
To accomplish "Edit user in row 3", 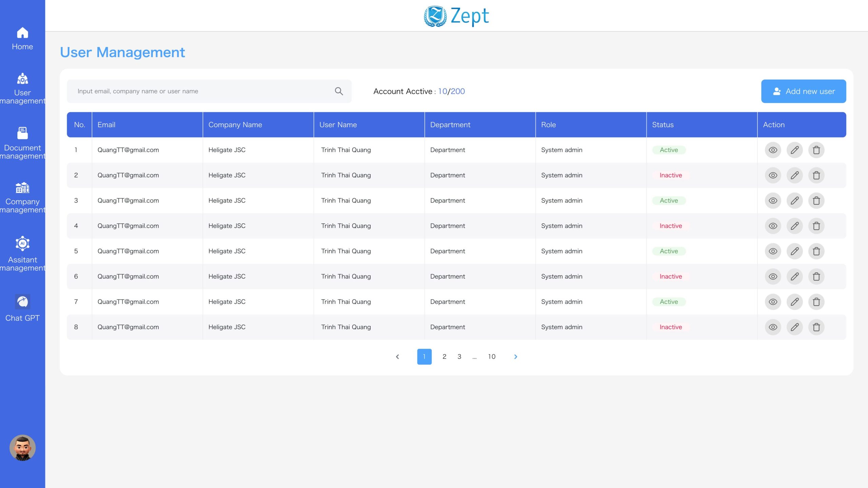I will click(794, 201).
